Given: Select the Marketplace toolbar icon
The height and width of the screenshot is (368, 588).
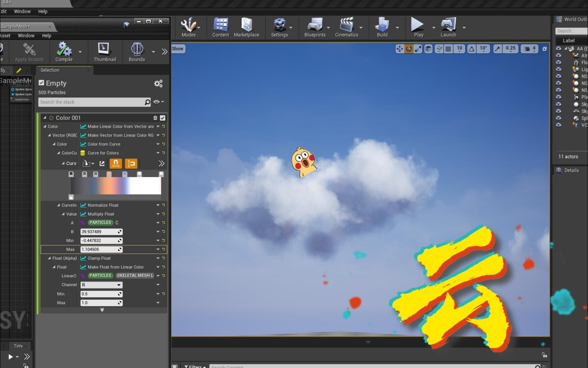Looking at the screenshot, I should click(x=247, y=27).
